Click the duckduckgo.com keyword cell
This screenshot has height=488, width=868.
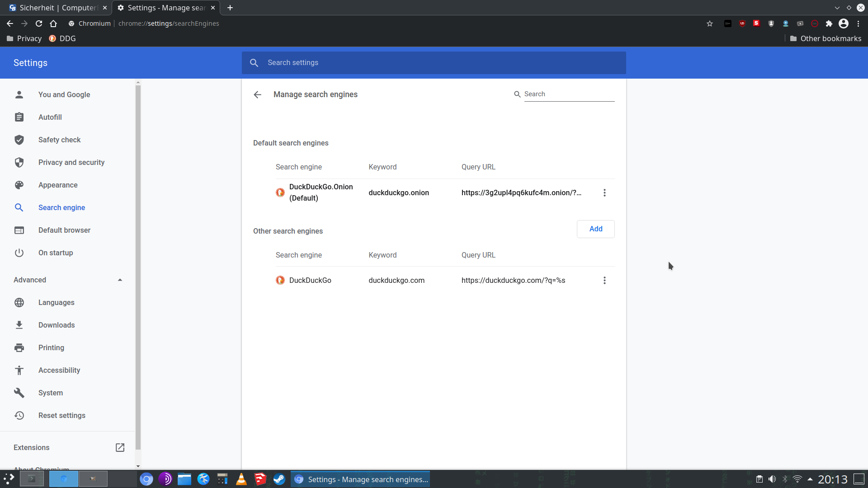pos(396,281)
